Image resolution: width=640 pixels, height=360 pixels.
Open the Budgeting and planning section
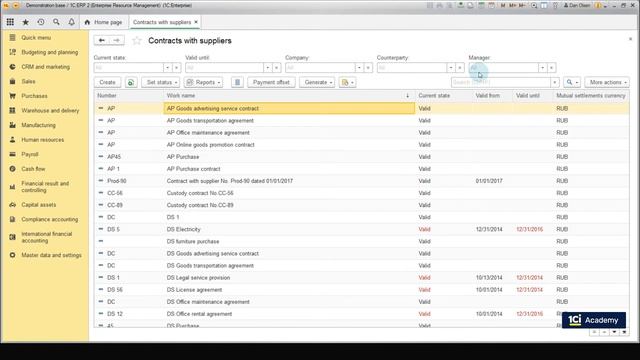tap(49, 52)
